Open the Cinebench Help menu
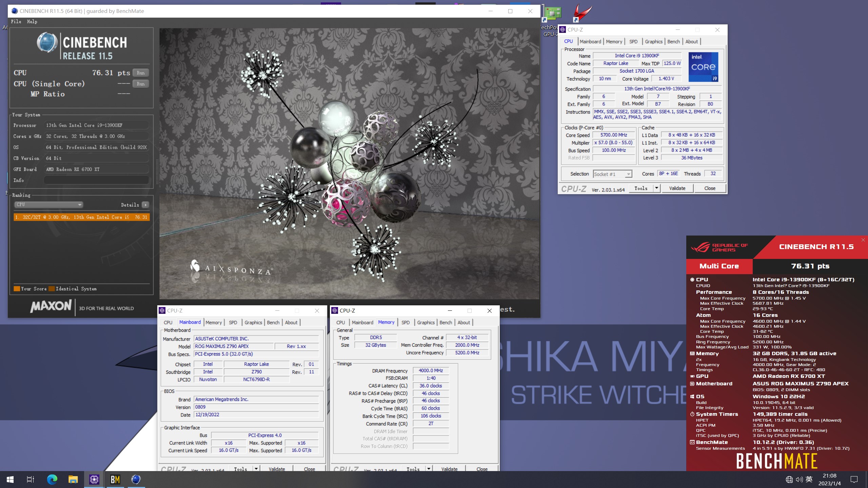 [32, 21]
